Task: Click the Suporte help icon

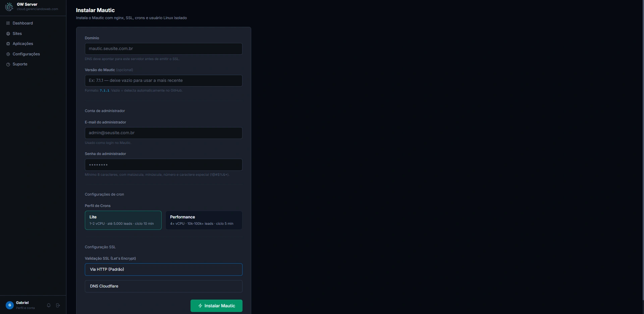Action: [8, 64]
